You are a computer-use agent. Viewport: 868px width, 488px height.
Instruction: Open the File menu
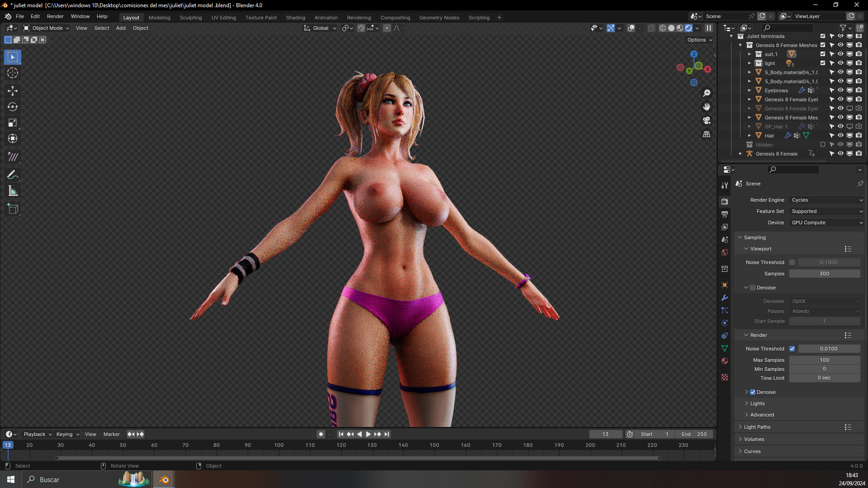click(x=20, y=16)
